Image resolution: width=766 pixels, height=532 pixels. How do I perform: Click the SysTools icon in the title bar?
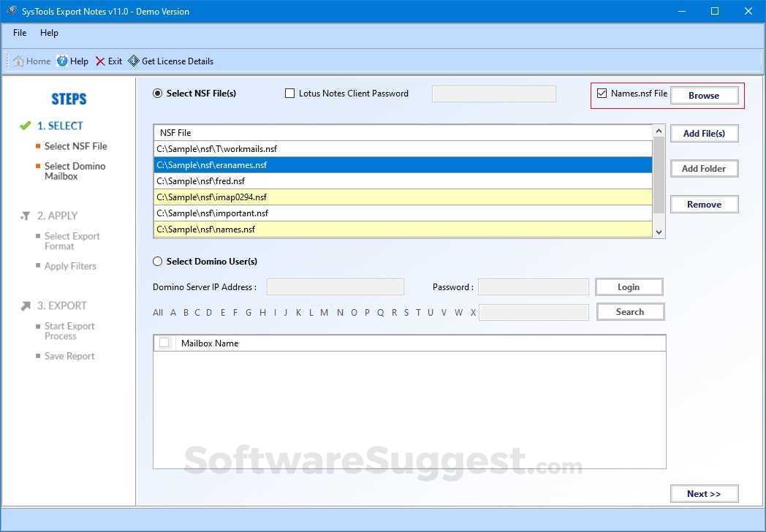(x=12, y=11)
